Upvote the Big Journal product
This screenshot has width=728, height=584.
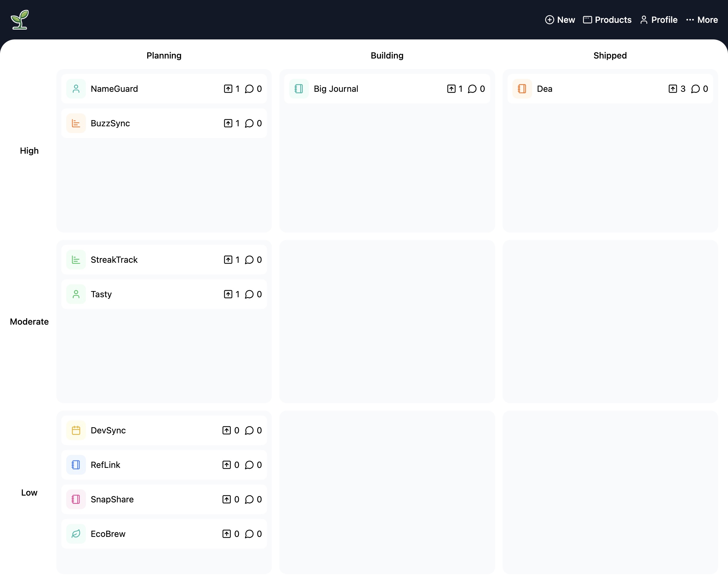[455, 89]
